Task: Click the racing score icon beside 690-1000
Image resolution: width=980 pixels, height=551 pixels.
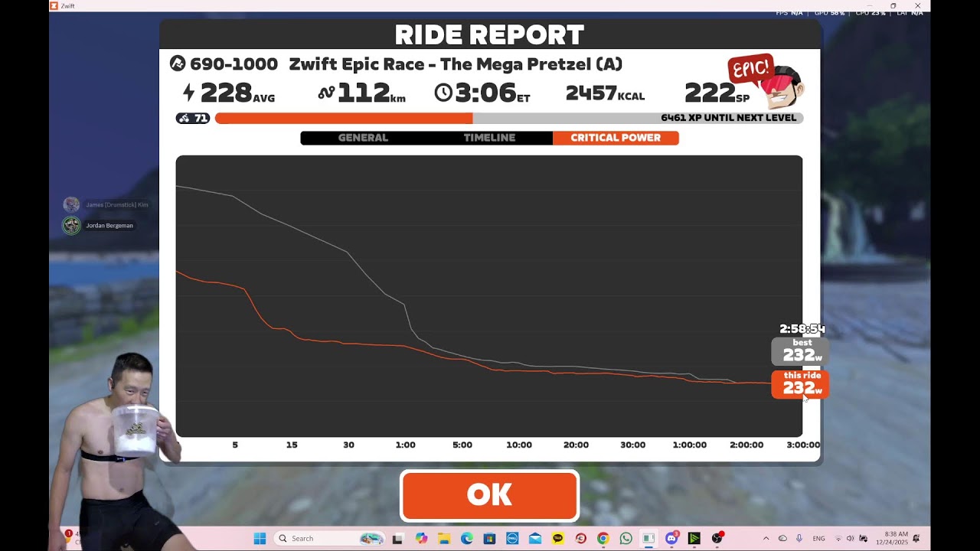Action: click(178, 64)
